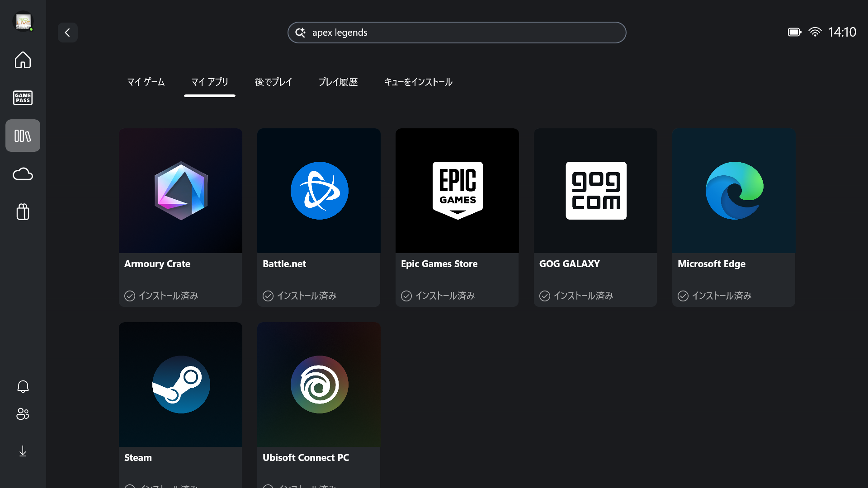Open the Cloud gaming icon

(x=23, y=174)
